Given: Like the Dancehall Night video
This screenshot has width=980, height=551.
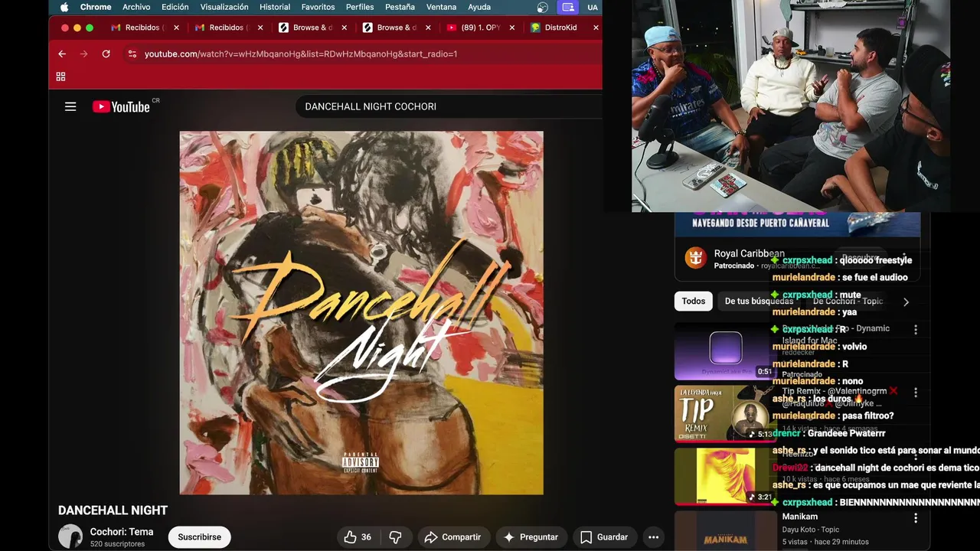Looking at the screenshot, I should 350,537.
